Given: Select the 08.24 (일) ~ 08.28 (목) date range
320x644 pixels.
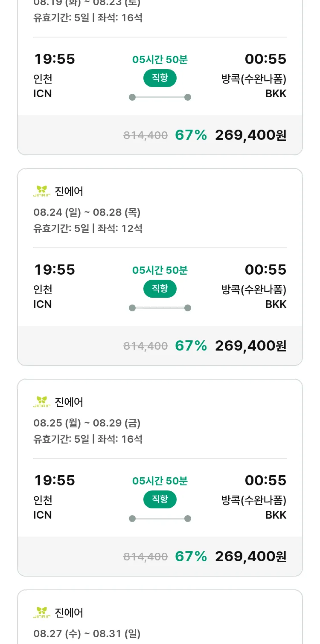Looking at the screenshot, I should (x=87, y=212).
